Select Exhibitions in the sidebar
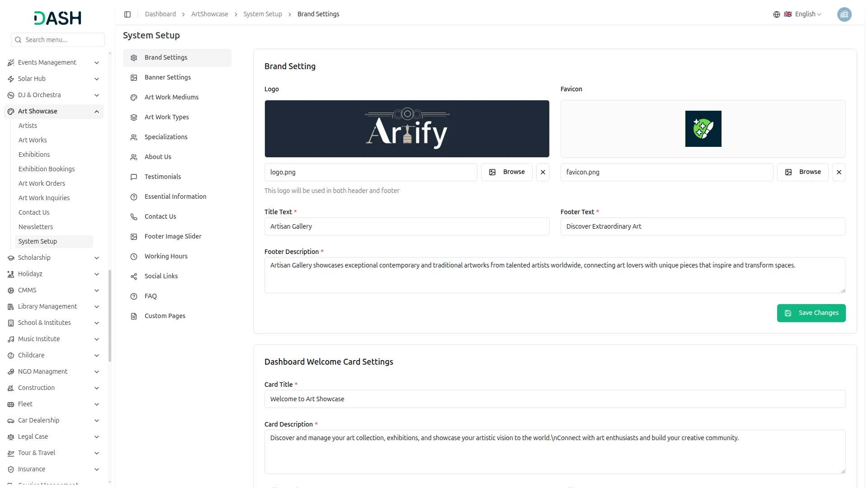The height and width of the screenshot is (488, 868). [34, 155]
